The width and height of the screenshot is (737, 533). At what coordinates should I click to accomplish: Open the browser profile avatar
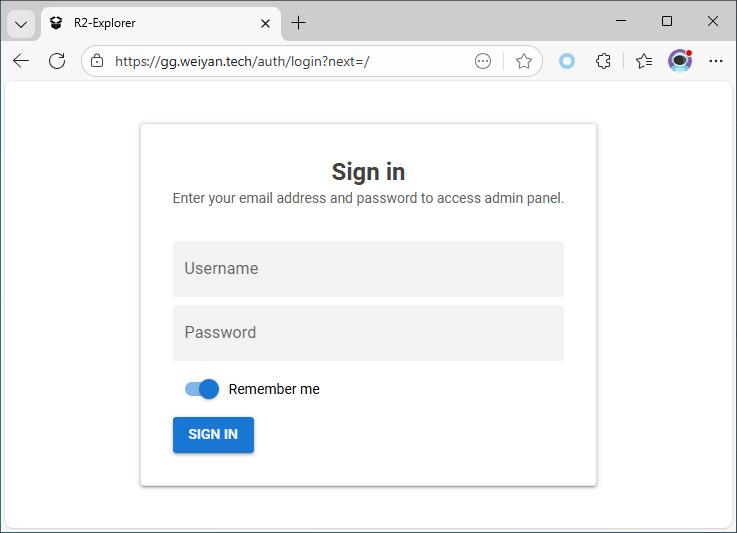point(680,61)
